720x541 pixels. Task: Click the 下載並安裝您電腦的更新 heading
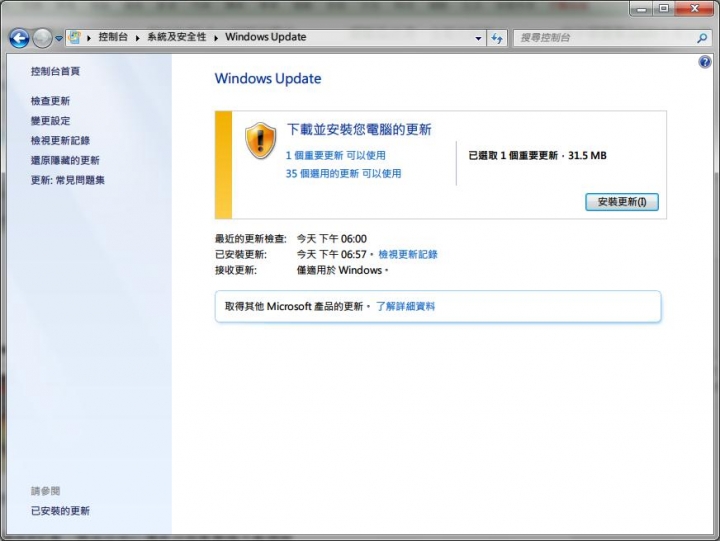(x=359, y=130)
